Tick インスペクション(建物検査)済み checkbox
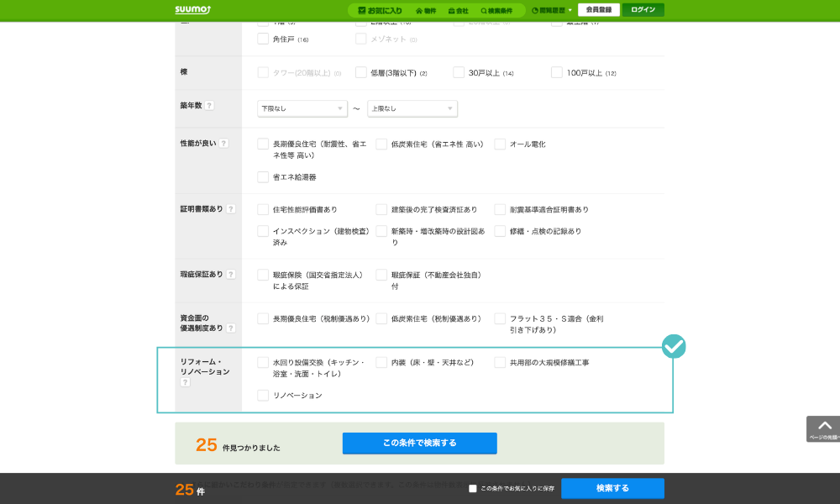This screenshot has height=504, width=840. (263, 231)
